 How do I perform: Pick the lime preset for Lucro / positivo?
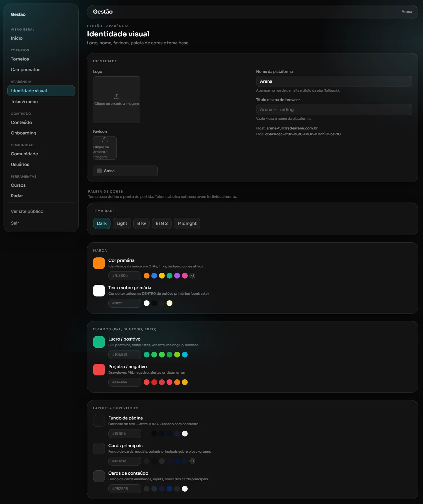(x=177, y=355)
